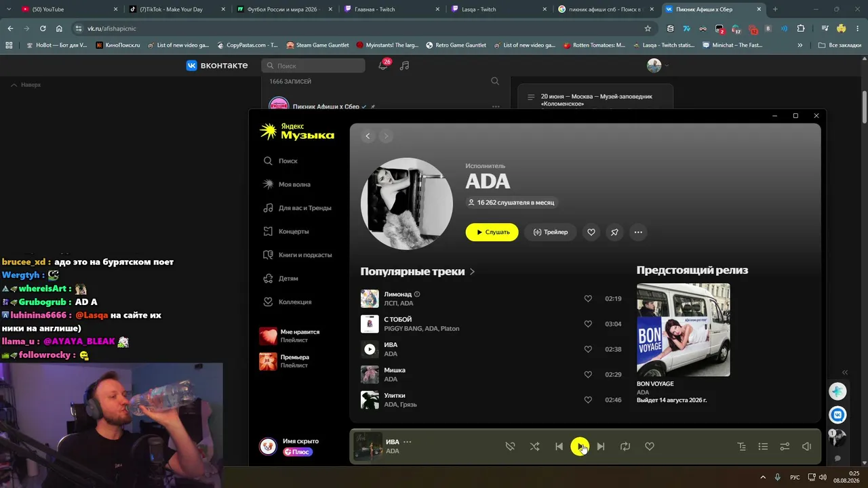Image resolution: width=868 pixels, height=488 pixels.
Task: Bookmark this page with the star icon
Action: point(648,28)
